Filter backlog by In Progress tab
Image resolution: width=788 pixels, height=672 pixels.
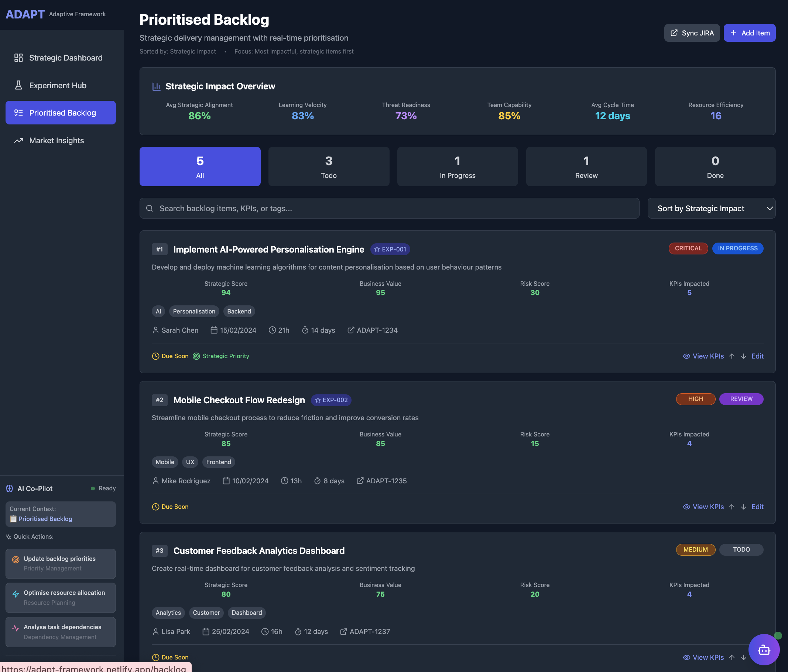pyautogui.click(x=457, y=167)
